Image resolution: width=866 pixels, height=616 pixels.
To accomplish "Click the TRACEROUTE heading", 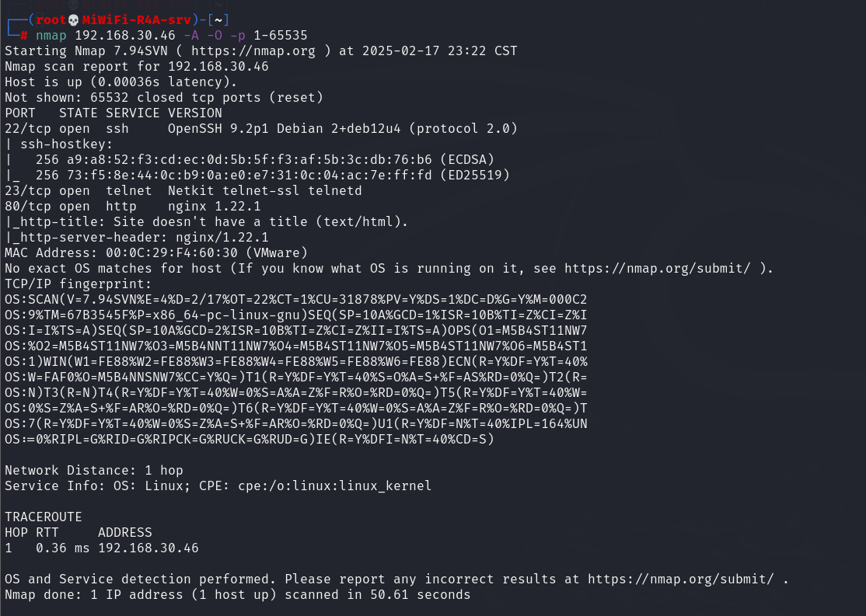I will point(44,517).
